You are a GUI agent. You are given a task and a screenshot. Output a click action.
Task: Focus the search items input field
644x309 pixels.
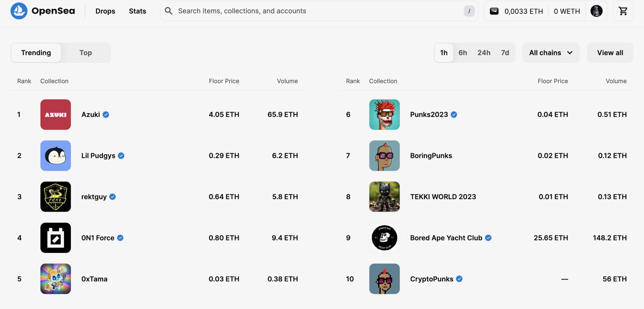click(x=317, y=11)
